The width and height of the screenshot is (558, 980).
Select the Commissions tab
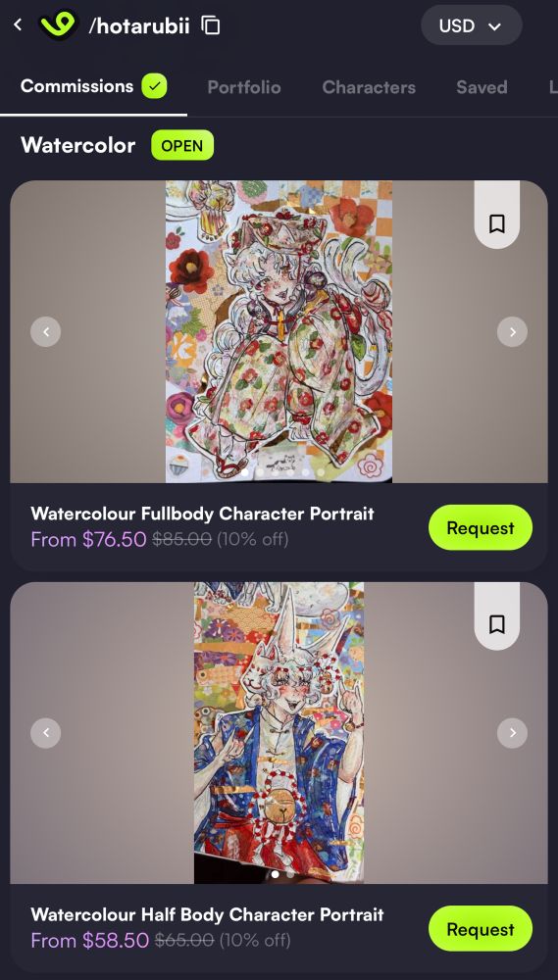[93, 86]
